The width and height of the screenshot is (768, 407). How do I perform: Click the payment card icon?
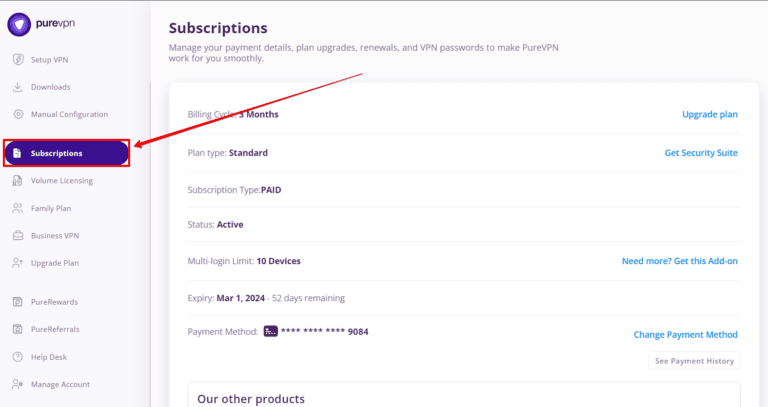(270, 331)
